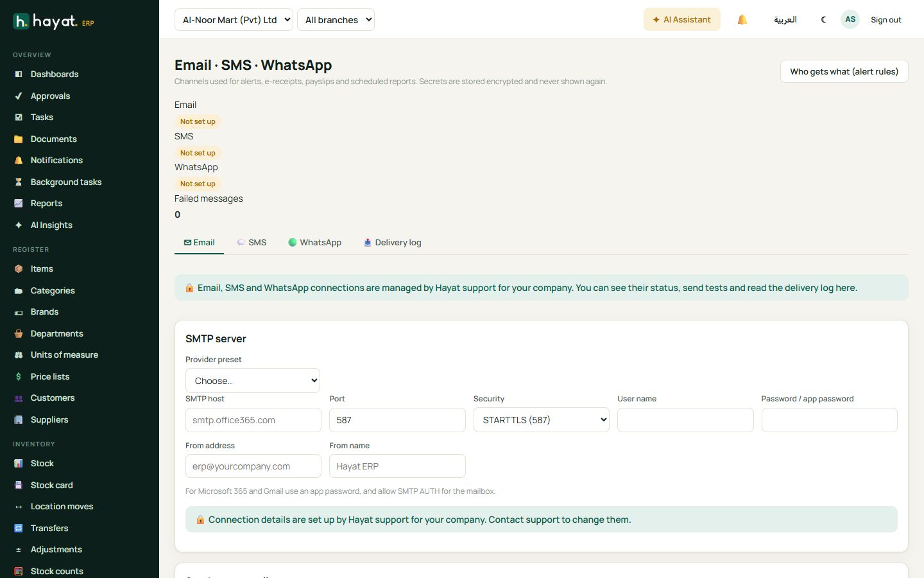Expand the Provider preset dropdown

click(253, 381)
